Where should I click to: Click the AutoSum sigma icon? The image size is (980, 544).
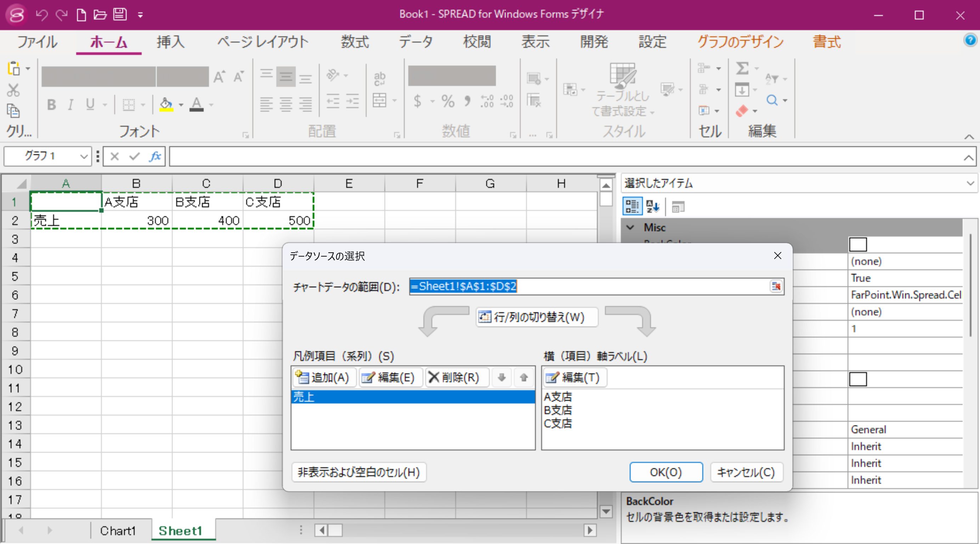(x=742, y=68)
